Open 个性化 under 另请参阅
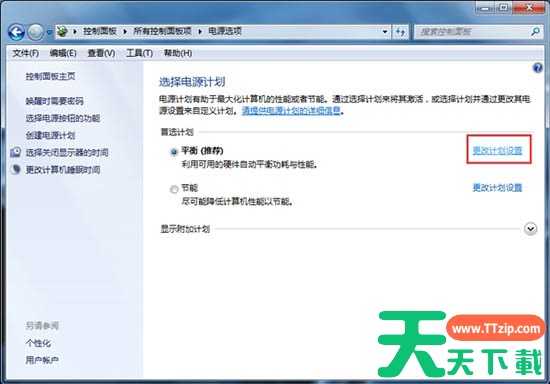This screenshot has width=550, height=384. pos(38,343)
